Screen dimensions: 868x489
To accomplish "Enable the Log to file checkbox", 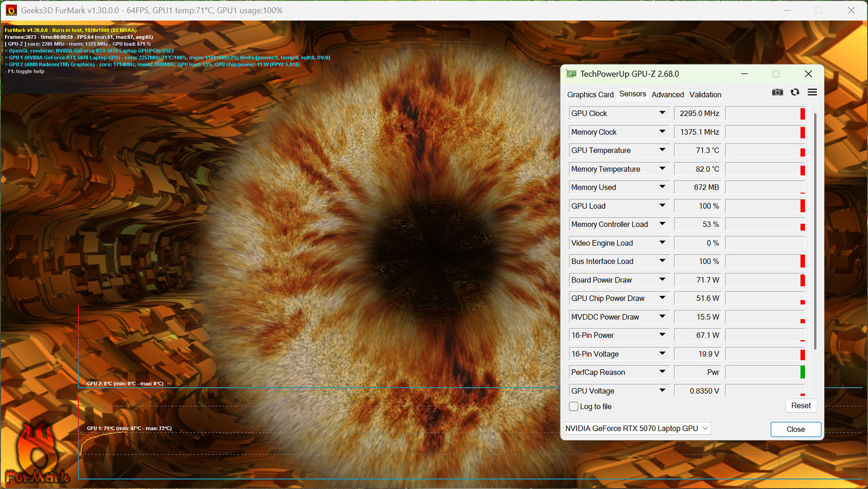I will point(573,407).
